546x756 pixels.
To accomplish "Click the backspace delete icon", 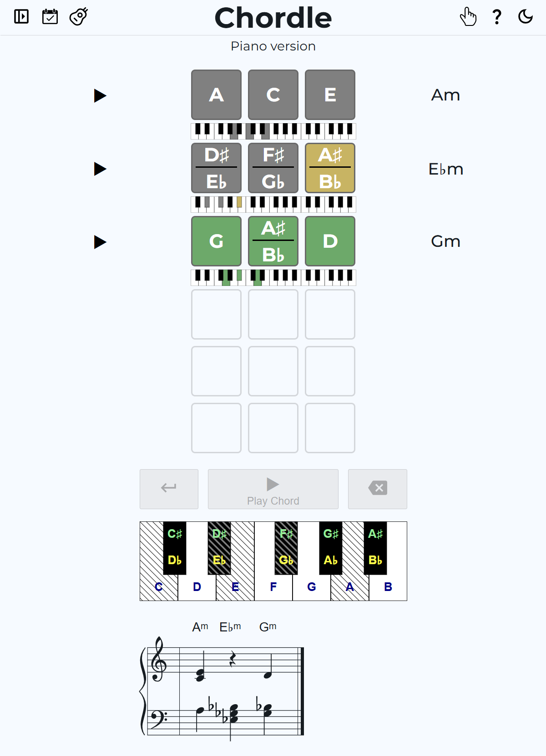I will [377, 488].
